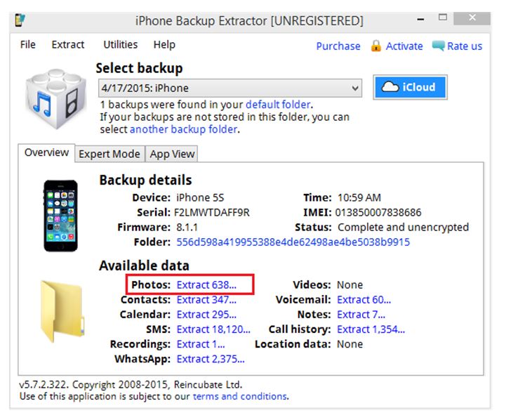The height and width of the screenshot is (420, 506).
Task: Open the Utilities menu
Action: coord(120,45)
